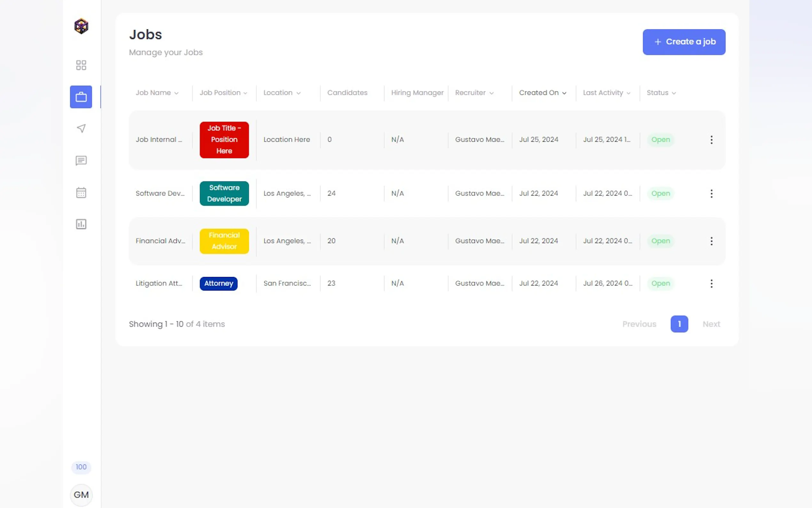Go to the Next page

click(711, 324)
